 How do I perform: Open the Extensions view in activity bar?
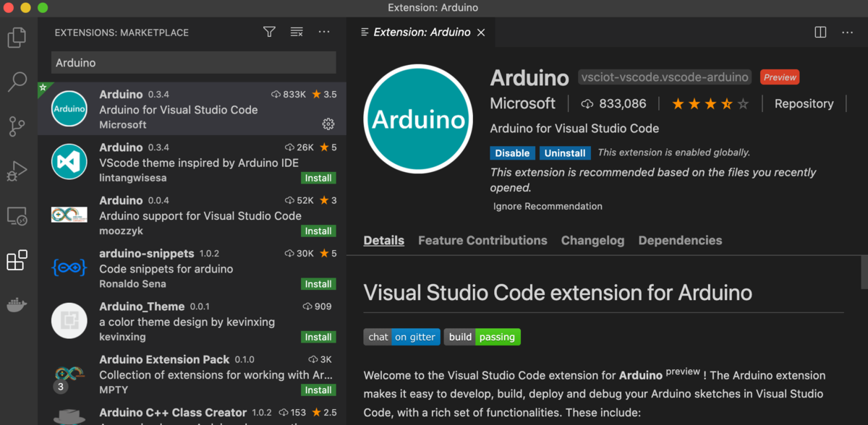[17, 260]
